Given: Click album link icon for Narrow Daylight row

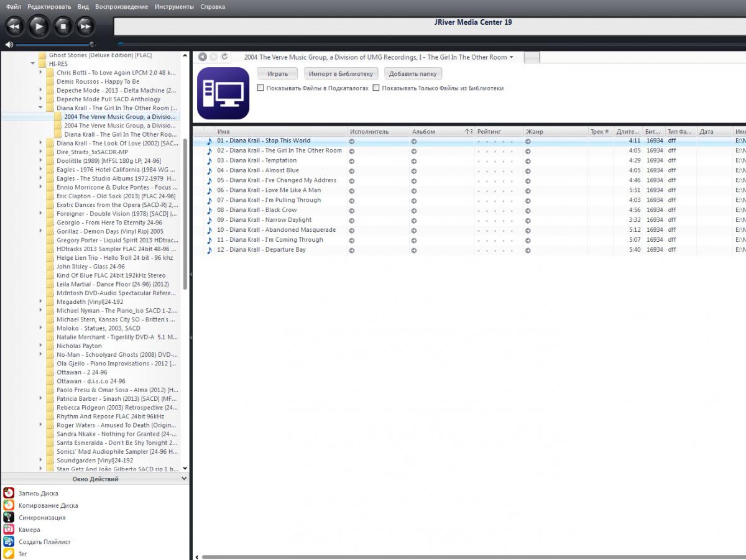Looking at the screenshot, I should click(x=414, y=221).
